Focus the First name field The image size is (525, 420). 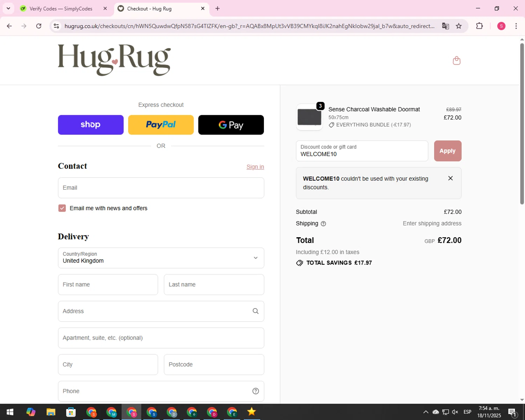(x=108, y=285)
